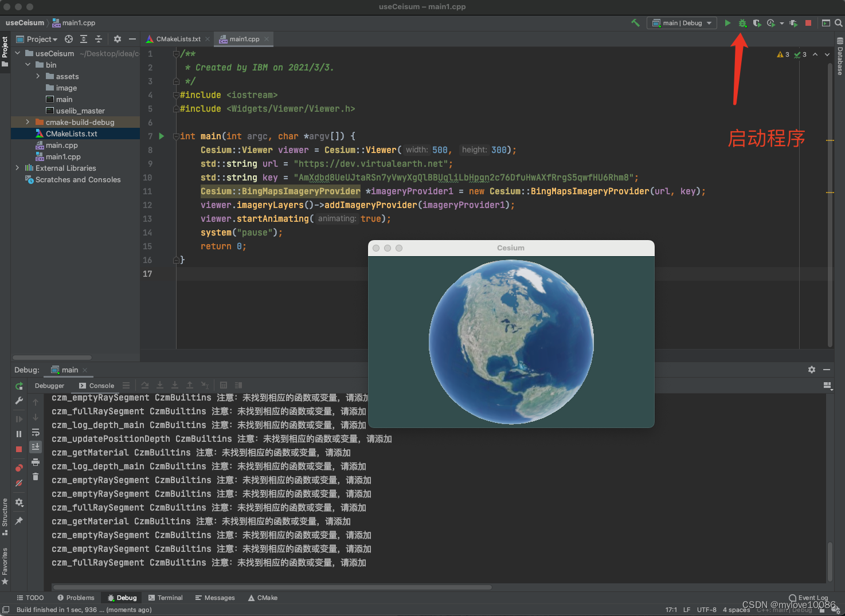
Task: Expand the assets folder
Action: pyautogui.click(x=38, y=76)
